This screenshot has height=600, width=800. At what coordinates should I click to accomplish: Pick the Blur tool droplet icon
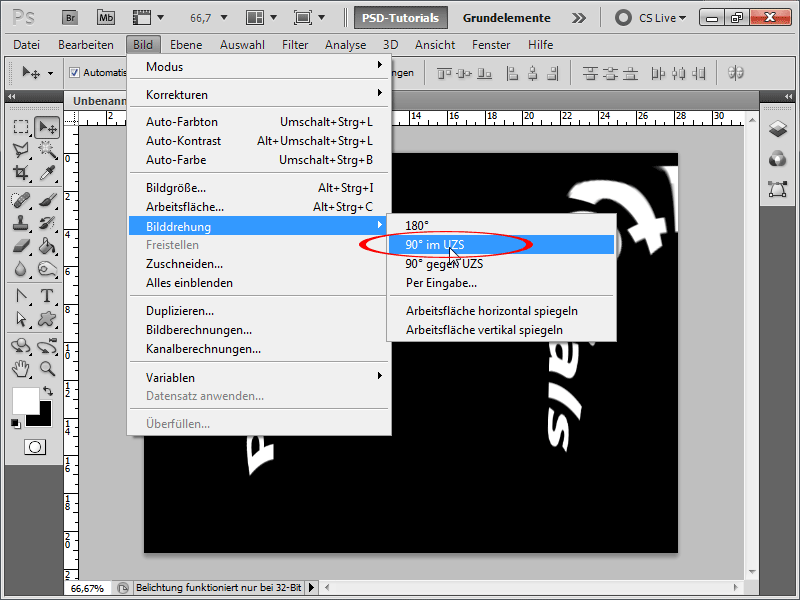(20, 269)
